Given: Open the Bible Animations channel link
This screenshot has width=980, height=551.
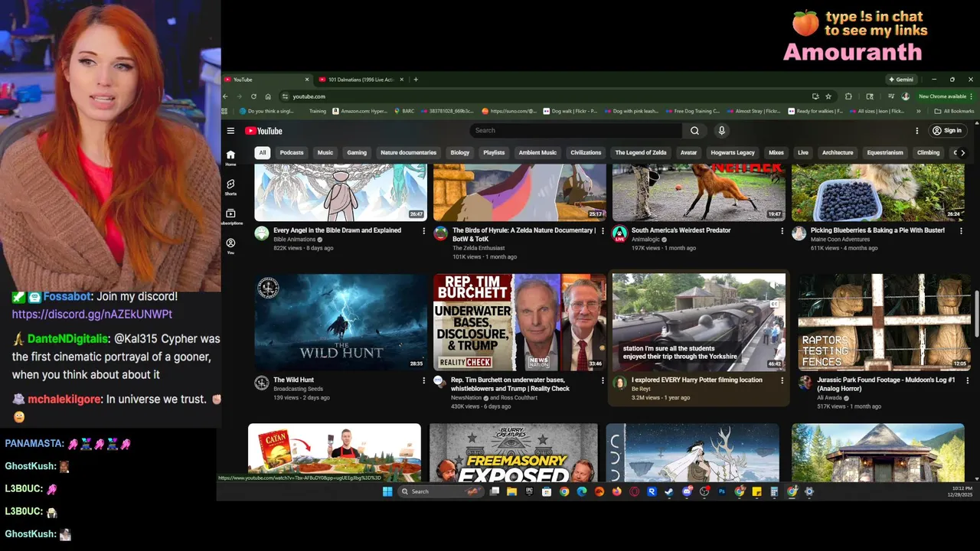Looking at the screenshot, I should [x=295, y=240].
